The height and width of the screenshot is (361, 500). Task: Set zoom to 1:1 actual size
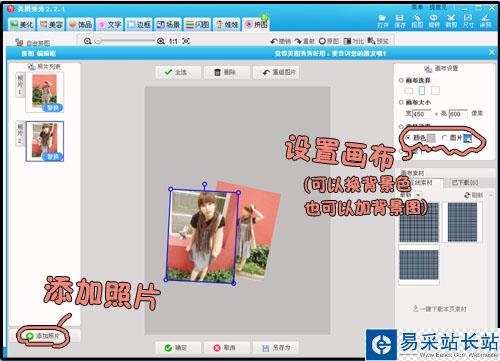click(x=173, y=41)
